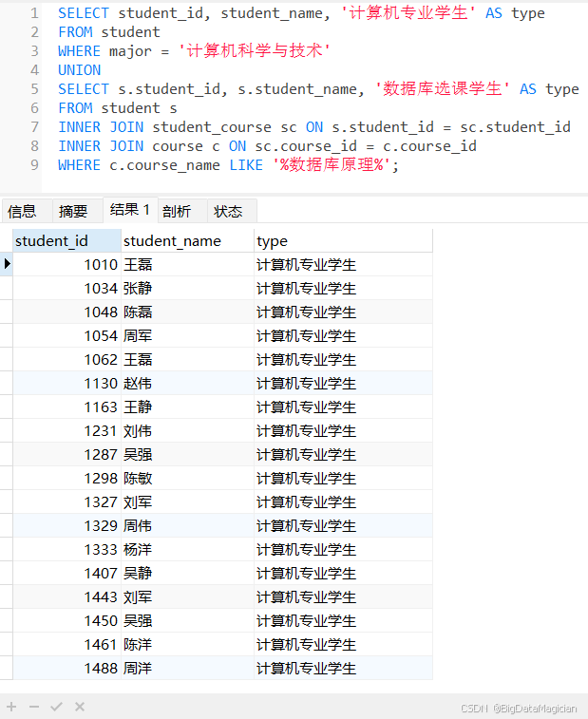Click type cell in row 1488

pos(343,669)
